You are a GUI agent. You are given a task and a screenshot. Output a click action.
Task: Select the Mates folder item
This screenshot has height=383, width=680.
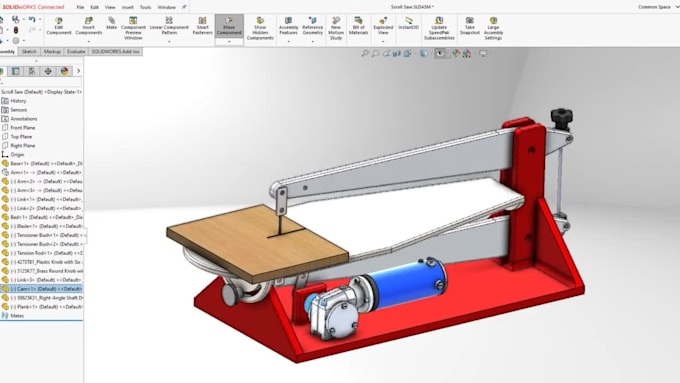click(17, 316)
